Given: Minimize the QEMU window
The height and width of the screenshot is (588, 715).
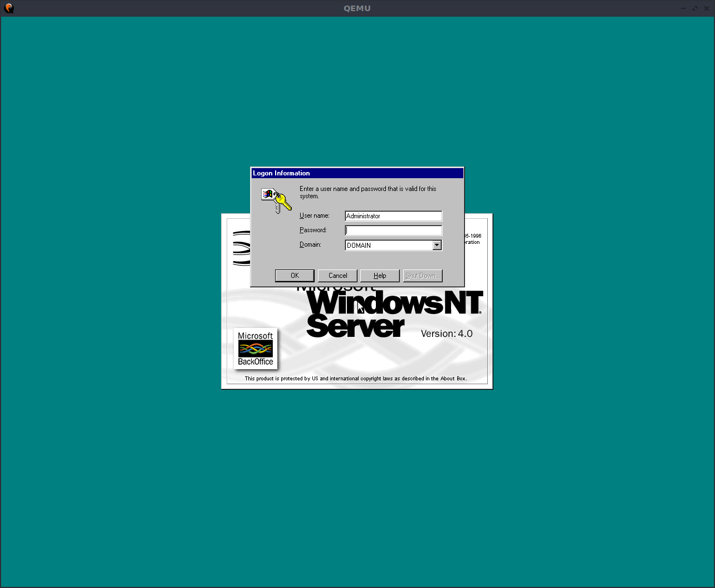Looking at the screenshot, I should click(x=683, y=8).
